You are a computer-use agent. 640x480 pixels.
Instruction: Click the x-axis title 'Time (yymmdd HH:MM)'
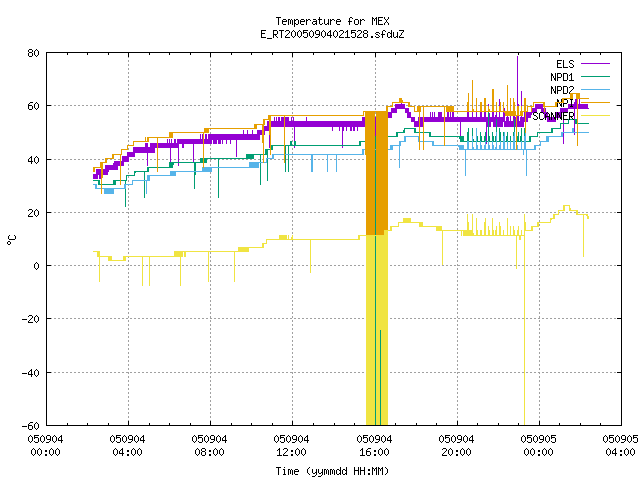pos(332,471)
